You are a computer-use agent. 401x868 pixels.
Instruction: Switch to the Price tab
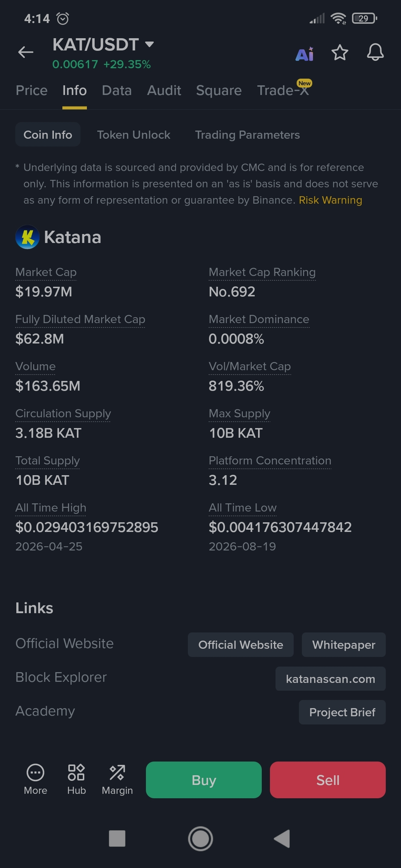32,91
